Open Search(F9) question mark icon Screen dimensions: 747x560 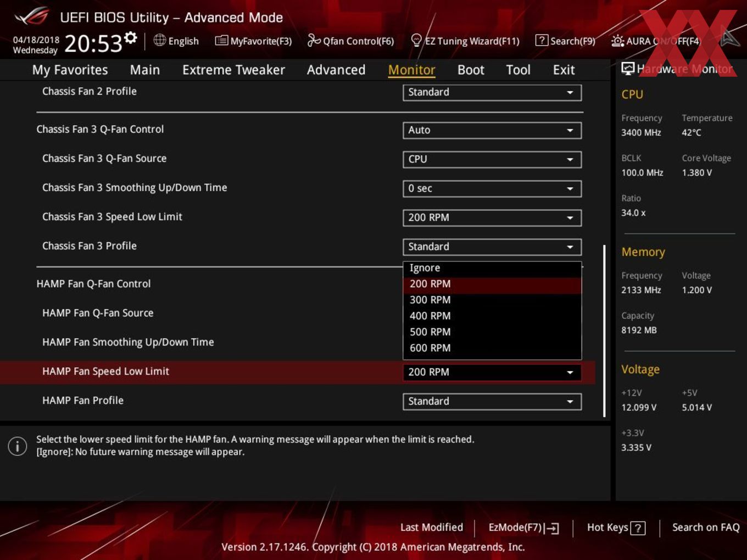point(542,40)
